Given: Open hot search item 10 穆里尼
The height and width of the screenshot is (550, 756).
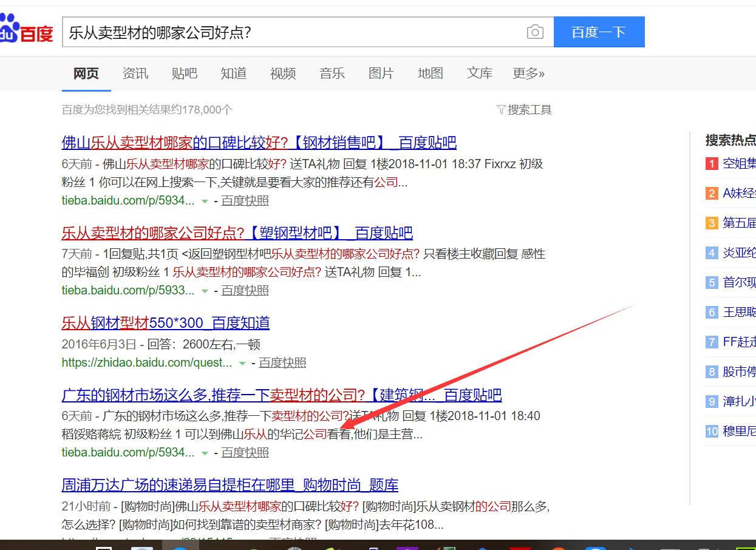Looking at the screenshot, I should (x=739, y=431).
